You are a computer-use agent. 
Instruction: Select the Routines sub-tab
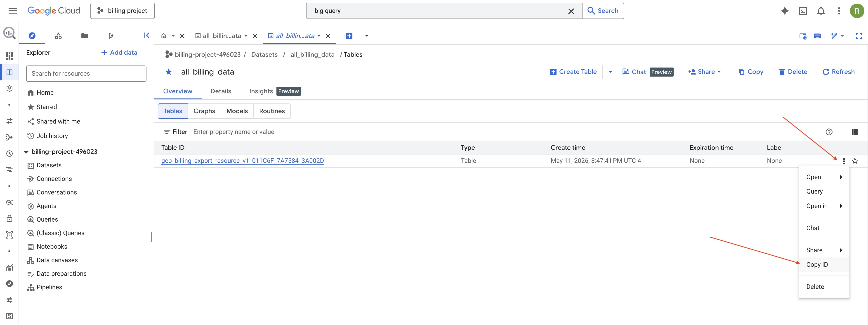pos(272,111)
